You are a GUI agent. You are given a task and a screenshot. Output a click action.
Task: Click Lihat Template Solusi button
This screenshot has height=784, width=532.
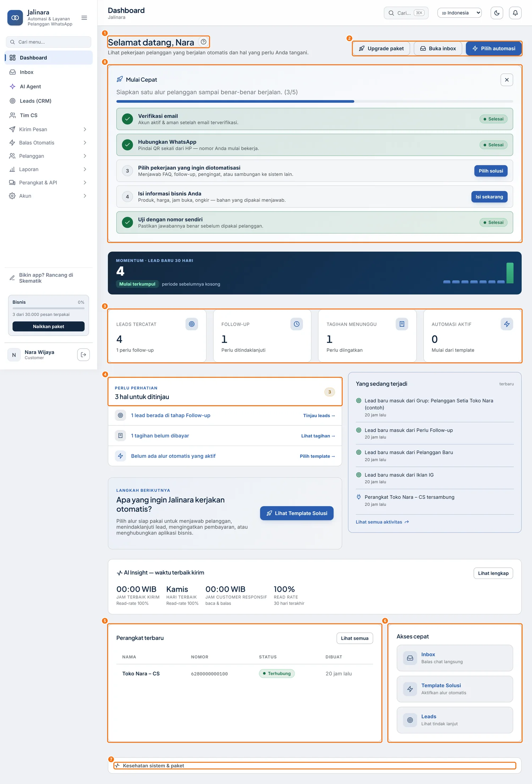pos(297,513)
